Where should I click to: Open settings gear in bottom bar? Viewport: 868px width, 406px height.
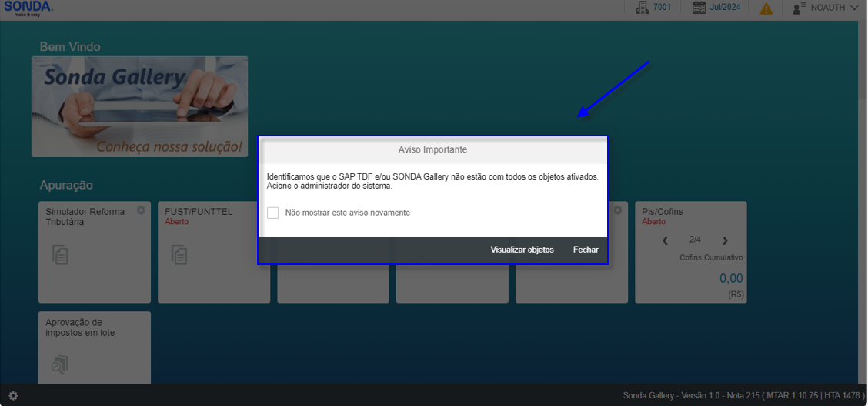point(13,396)
